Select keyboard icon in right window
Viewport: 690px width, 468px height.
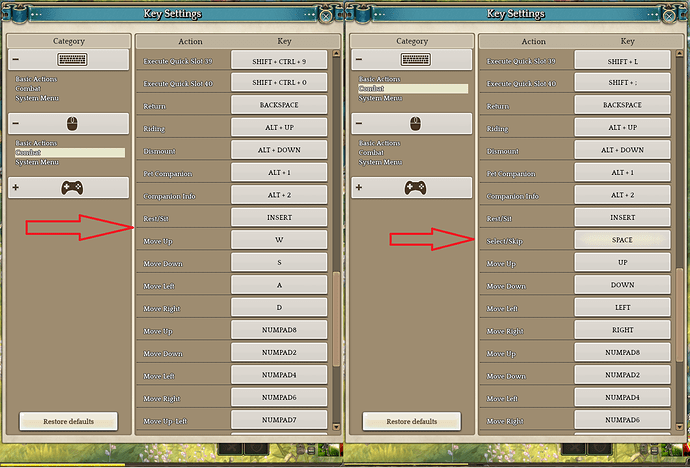(415, 59)
